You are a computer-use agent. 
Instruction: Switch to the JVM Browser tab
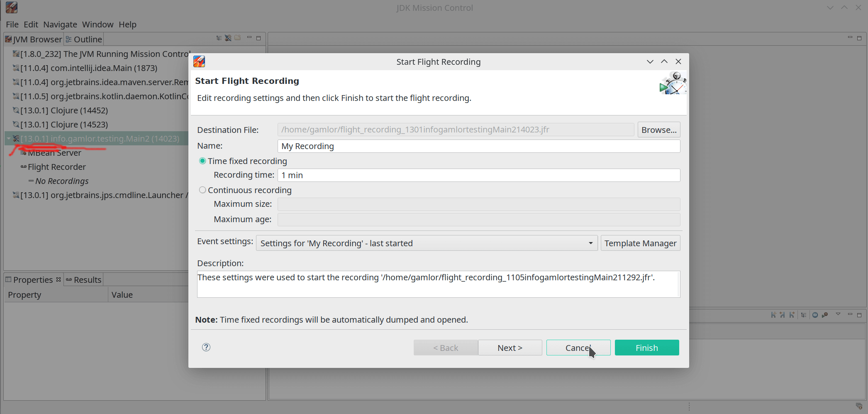coord(34,39)
